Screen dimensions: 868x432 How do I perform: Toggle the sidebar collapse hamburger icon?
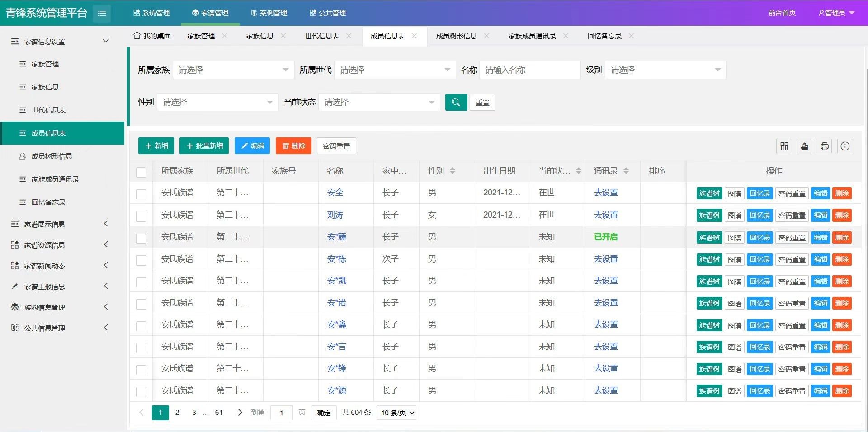click(102, 13)
